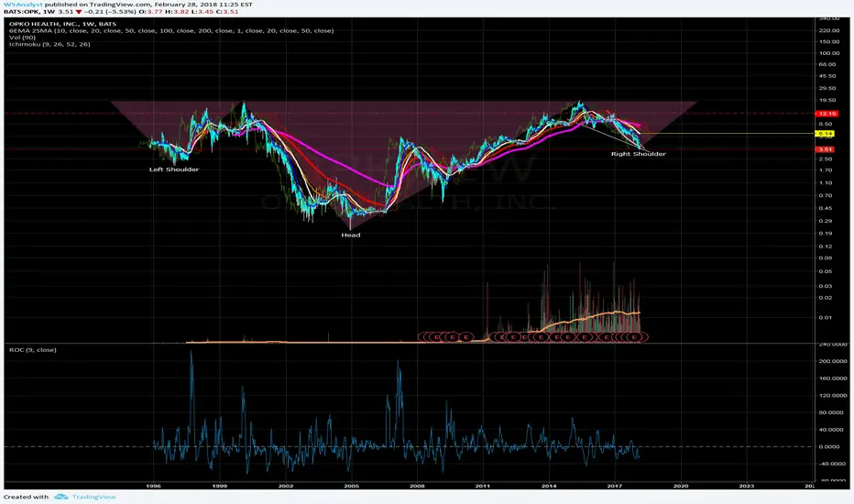Click the 120.0000 tick on ROC axis

[x=832, y=396]
